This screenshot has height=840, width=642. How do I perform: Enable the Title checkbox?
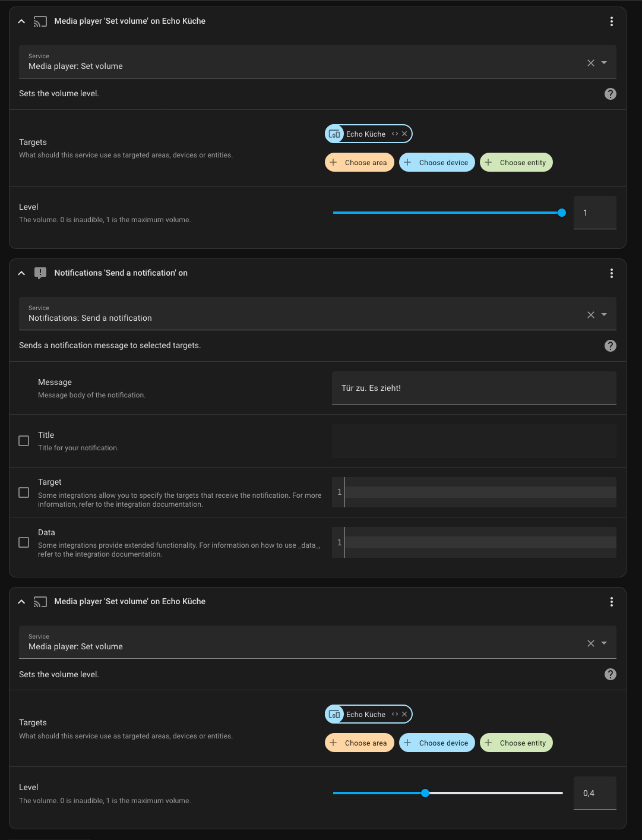point(24,441)
